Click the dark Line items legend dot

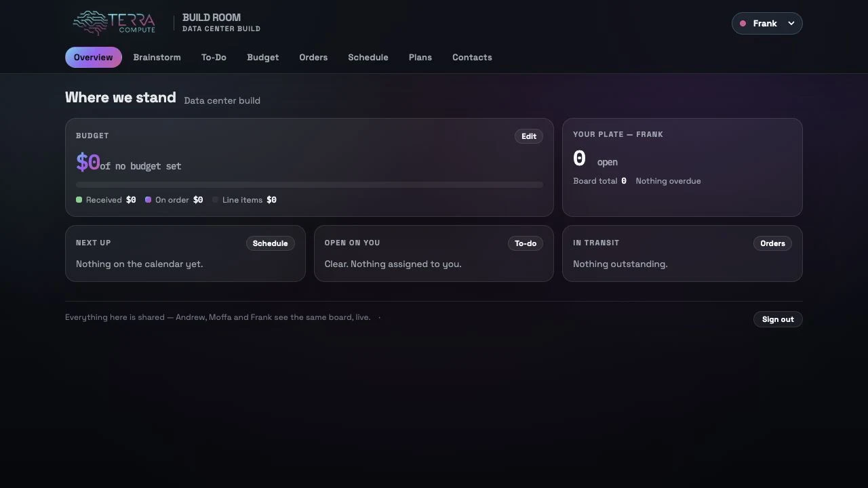click(216, 200)
